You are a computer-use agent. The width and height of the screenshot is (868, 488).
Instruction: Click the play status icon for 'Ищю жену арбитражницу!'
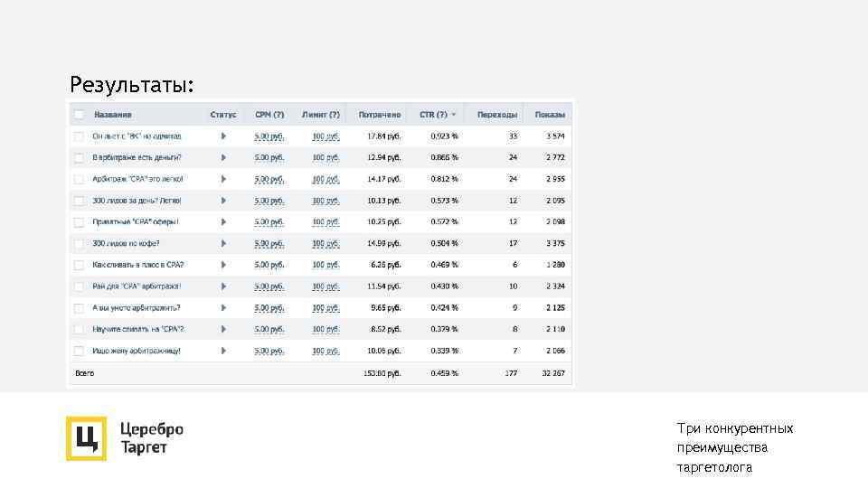click(x=223, y=351)
